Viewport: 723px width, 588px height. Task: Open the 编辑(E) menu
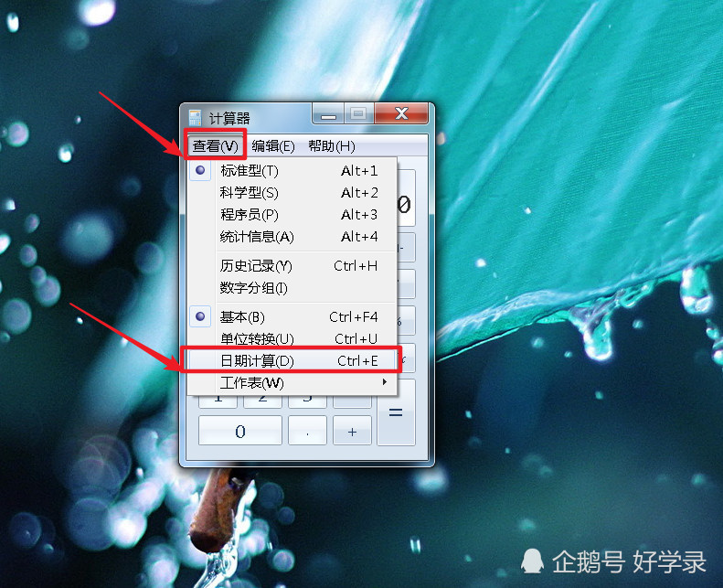[x=273, y=145]
